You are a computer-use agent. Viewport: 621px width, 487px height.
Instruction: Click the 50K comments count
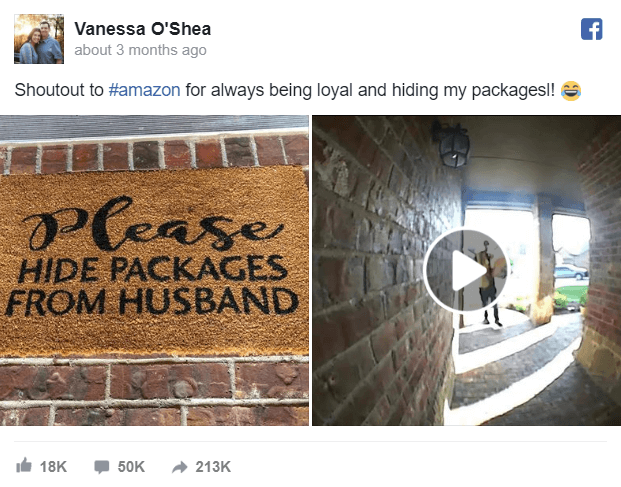131,467
